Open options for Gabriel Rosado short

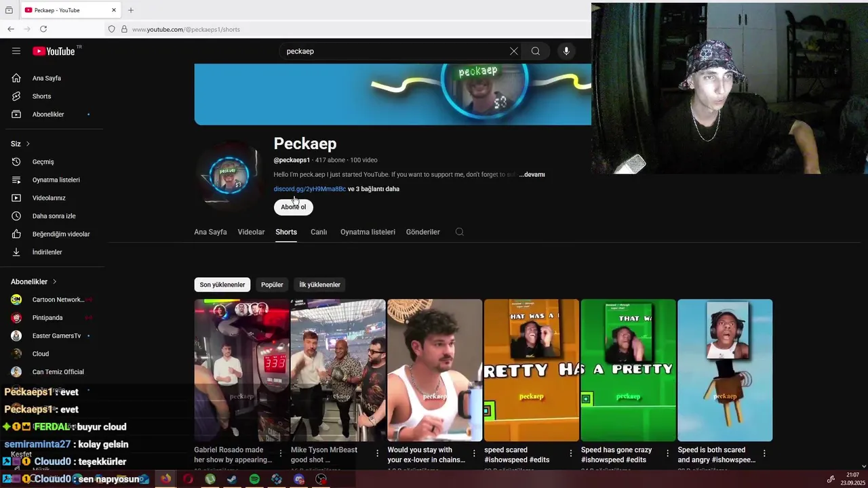coord(281,453)
